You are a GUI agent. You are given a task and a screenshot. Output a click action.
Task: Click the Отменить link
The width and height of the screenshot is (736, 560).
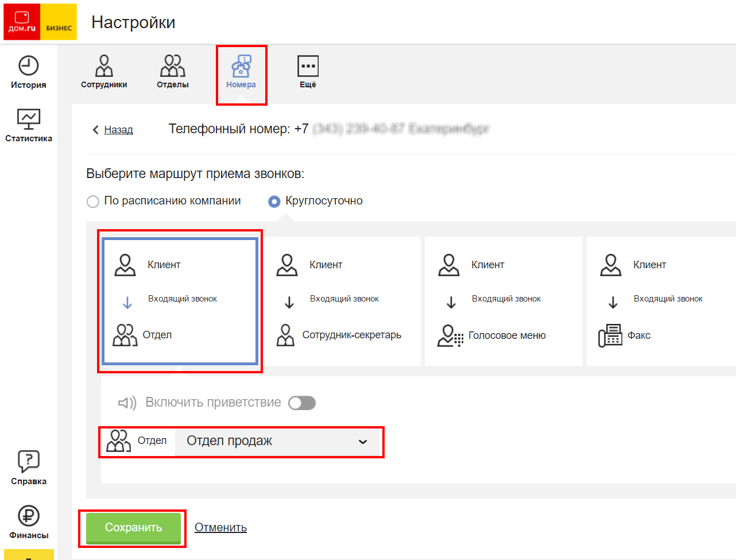220,527
